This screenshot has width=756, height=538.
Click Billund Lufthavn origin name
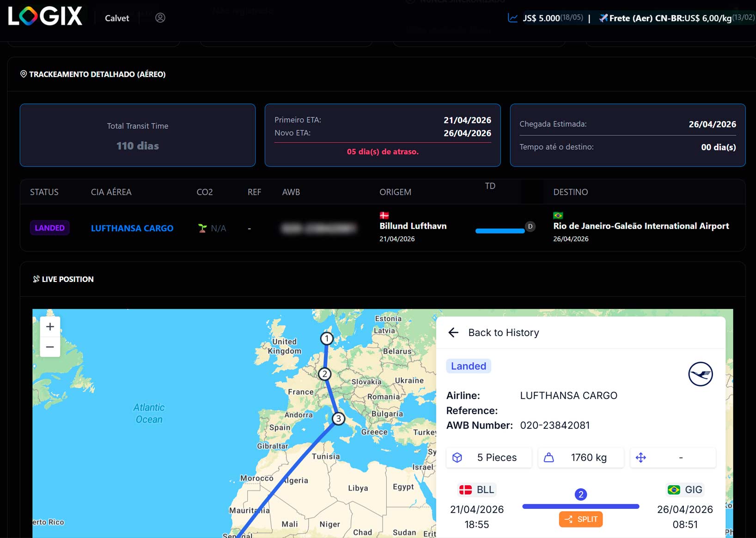point(413,226)
